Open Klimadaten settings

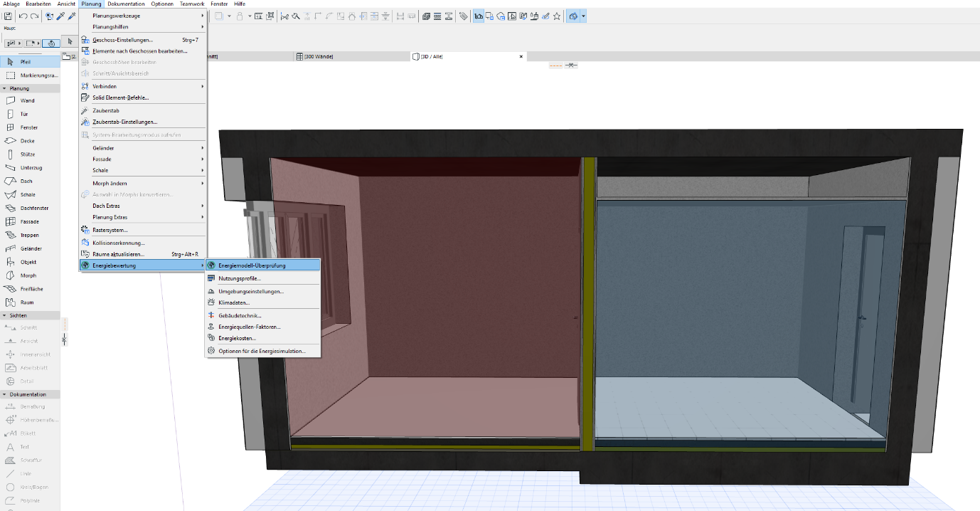[234, 302]
